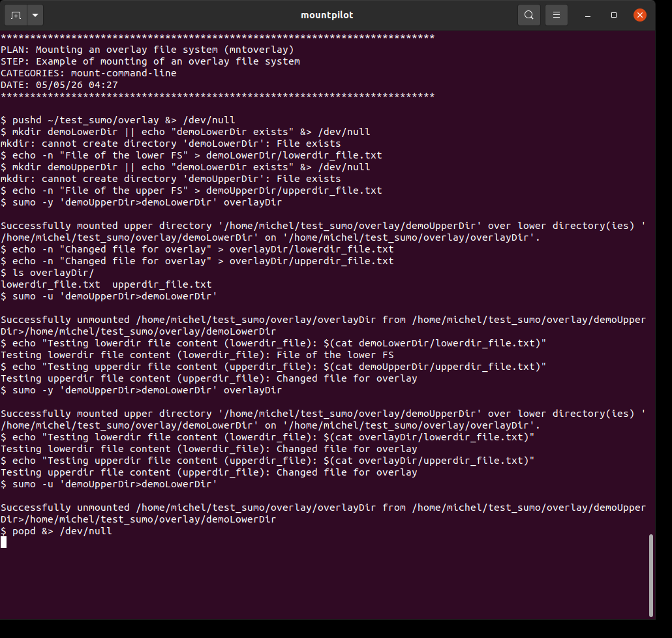The height and width of the screenshot is (638, 672).
Task: Click the 'ls overlayDir/' command line
Action: pos(47,273)
